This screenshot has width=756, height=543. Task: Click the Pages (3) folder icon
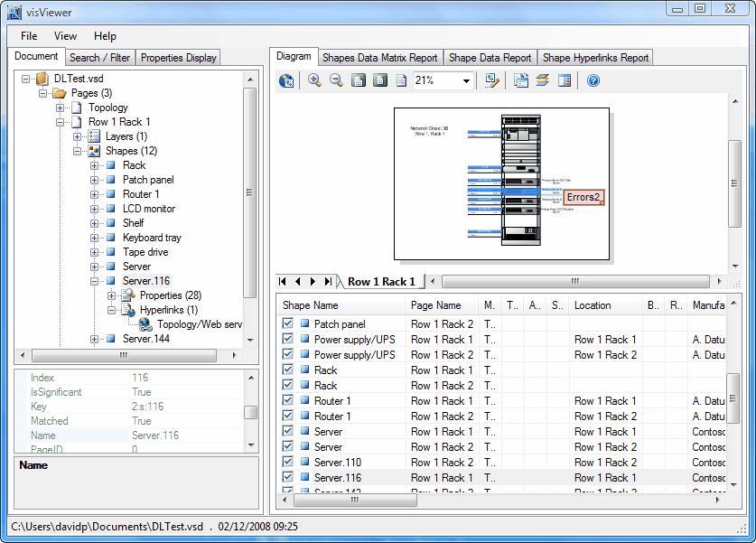60,92
